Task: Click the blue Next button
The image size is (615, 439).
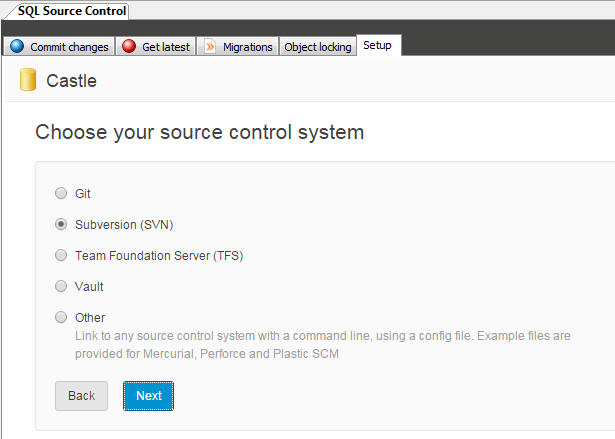Action: tap(149, 396)
